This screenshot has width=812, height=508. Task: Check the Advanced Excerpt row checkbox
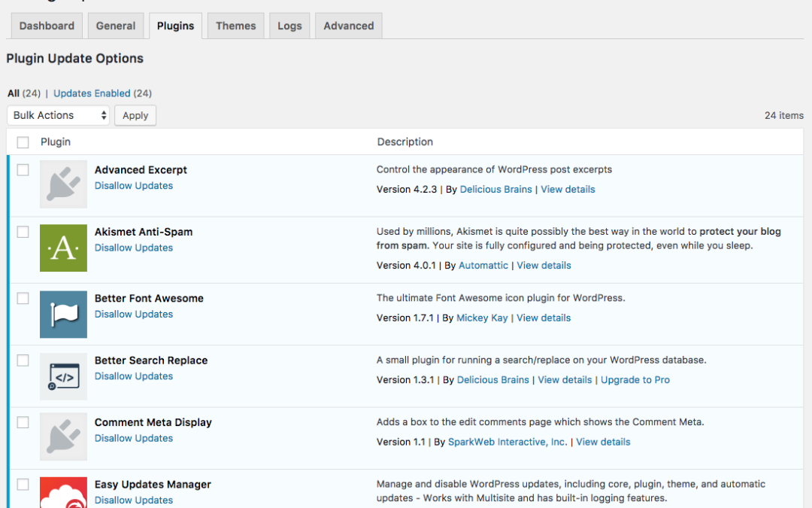[23, 170]
